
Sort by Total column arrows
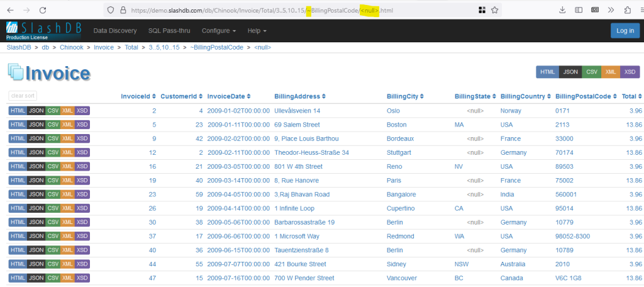point(640,97)
